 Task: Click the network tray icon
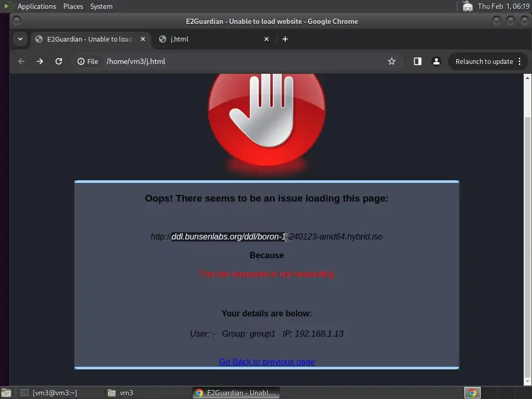tap(468, 6)
